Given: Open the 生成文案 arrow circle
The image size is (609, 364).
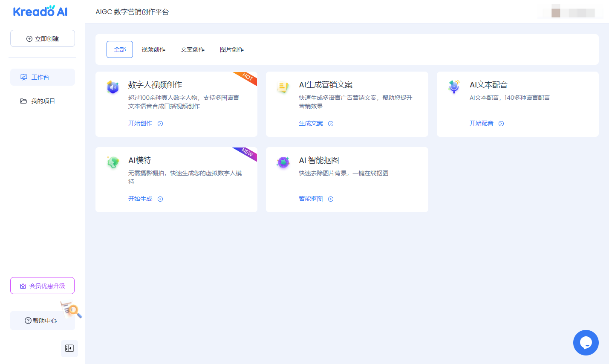Looking at the screenshot, I should [331, 123].
